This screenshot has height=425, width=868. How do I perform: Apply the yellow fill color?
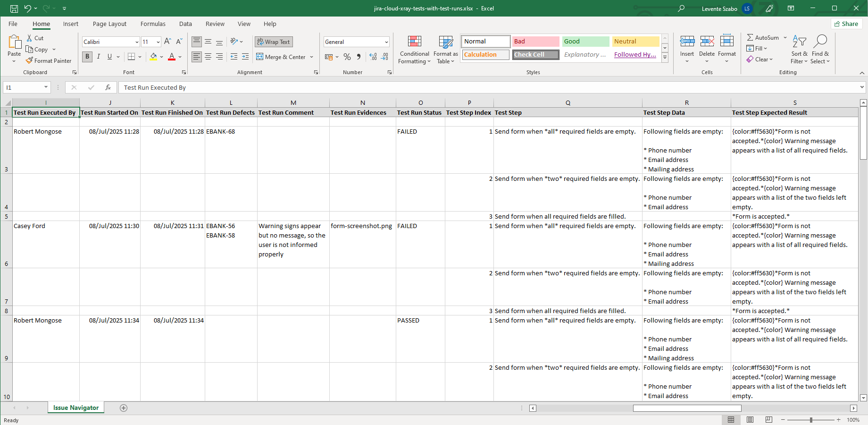(x=153, y=57)
